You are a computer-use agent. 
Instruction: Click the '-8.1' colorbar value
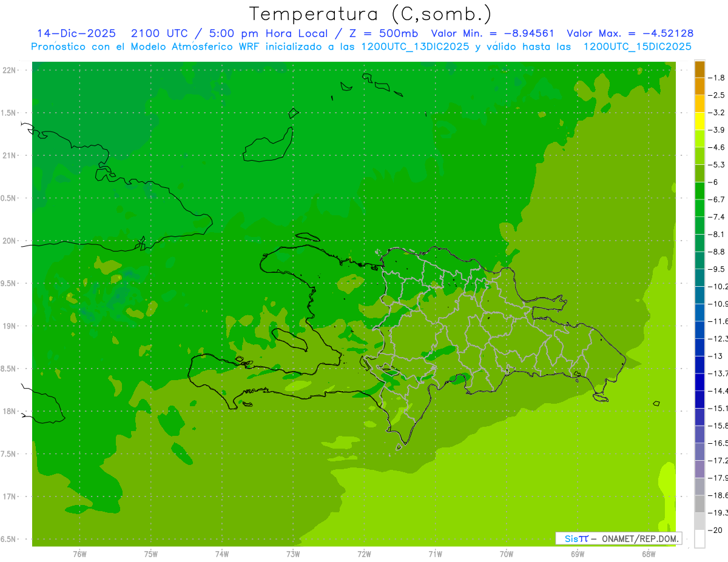point(716,234)
